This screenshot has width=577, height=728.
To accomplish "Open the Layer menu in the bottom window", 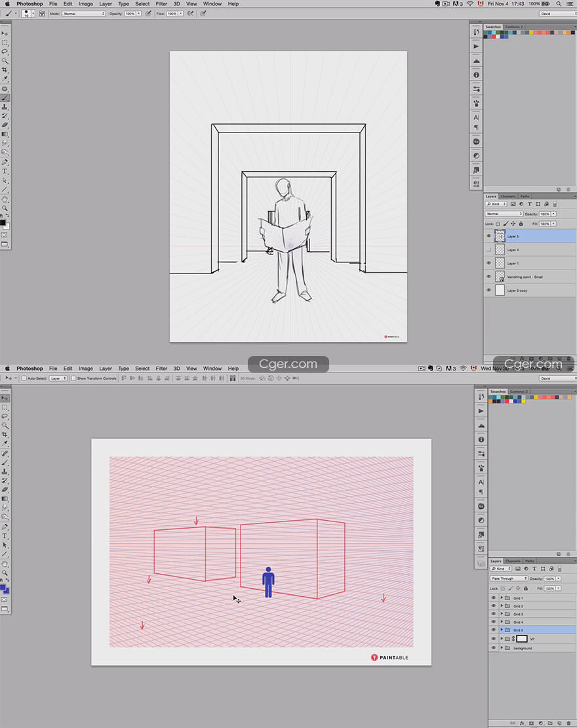I will point(106,368).
